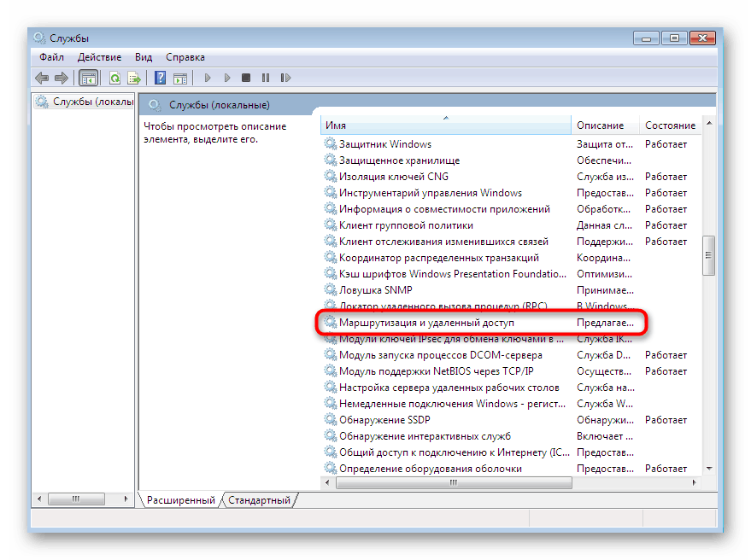751x560 pixels.
Task: Click the second play arrow toolbar icon
Action: [x=227, y=78]
